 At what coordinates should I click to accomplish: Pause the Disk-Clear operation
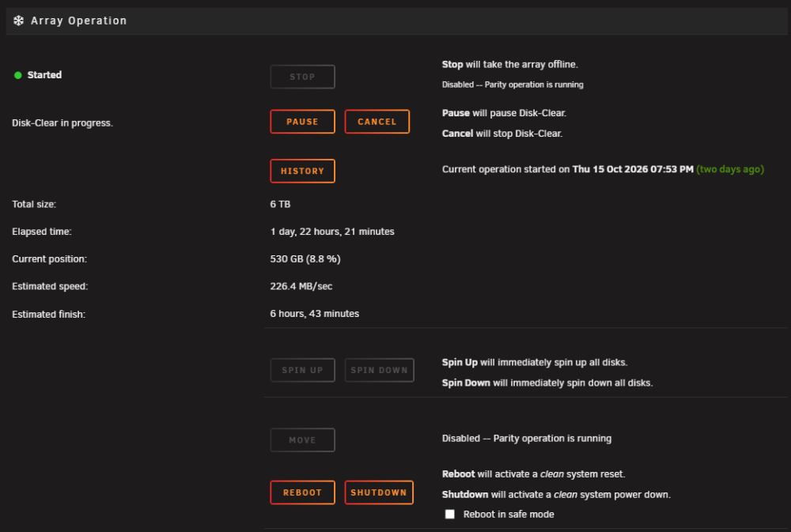(x=303, y=122)
